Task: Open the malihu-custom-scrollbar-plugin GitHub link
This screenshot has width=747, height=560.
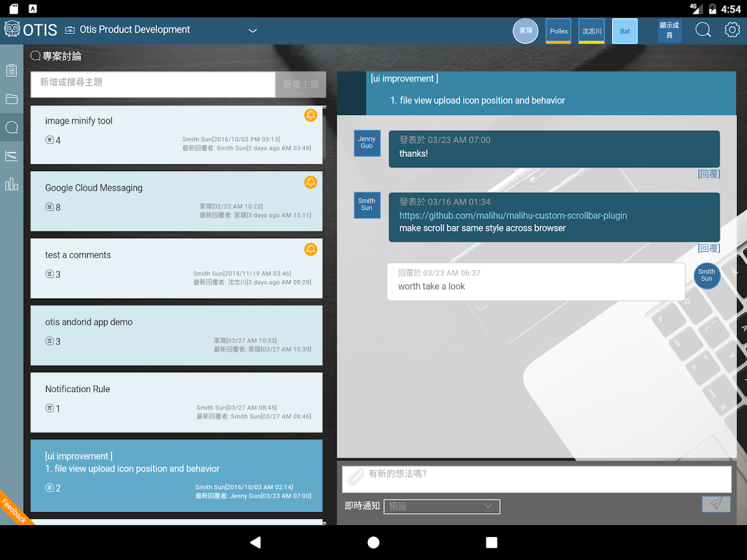Action: (513, 215)
